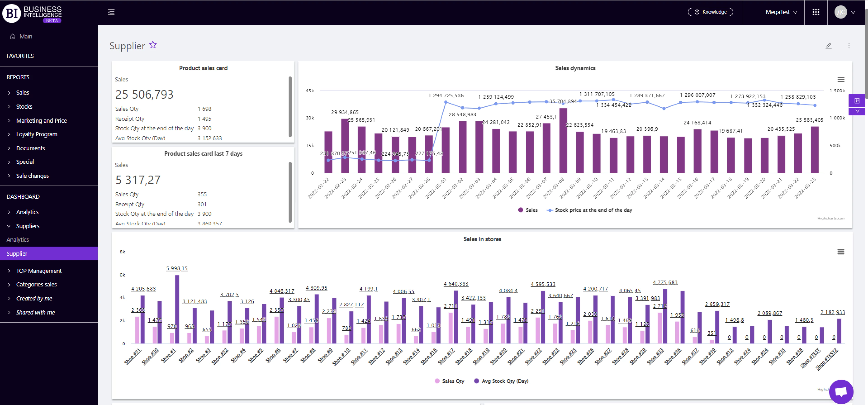
Task: Open the MegaTest dropdown
Action: pos(781,12)
